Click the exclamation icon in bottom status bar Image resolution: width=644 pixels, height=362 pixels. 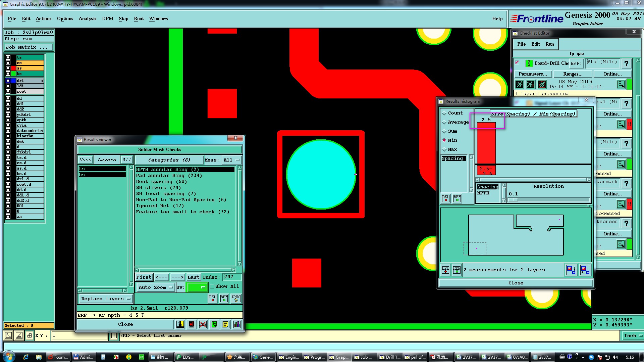click(x=114, y=335)
